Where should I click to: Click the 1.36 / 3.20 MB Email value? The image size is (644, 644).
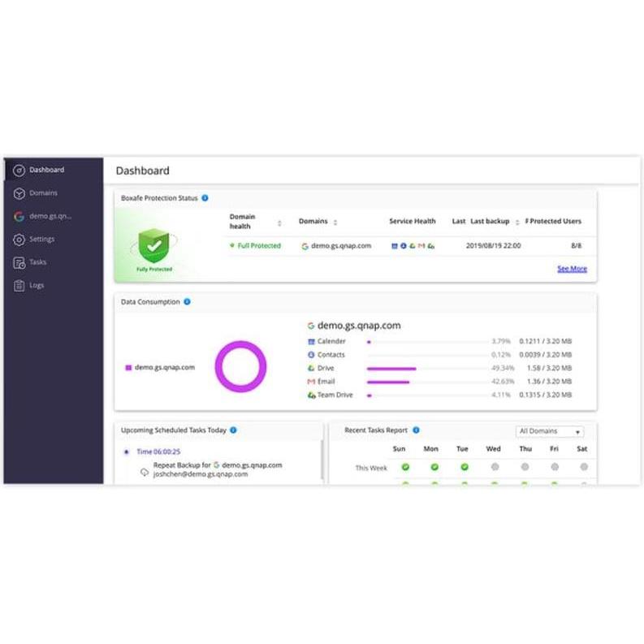tap(549, 382)
